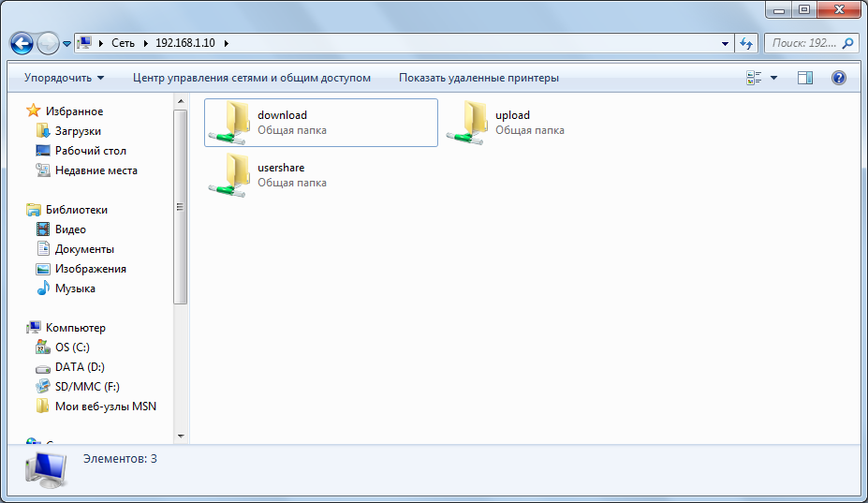Open drive DATA (D:)

[80, 367]
